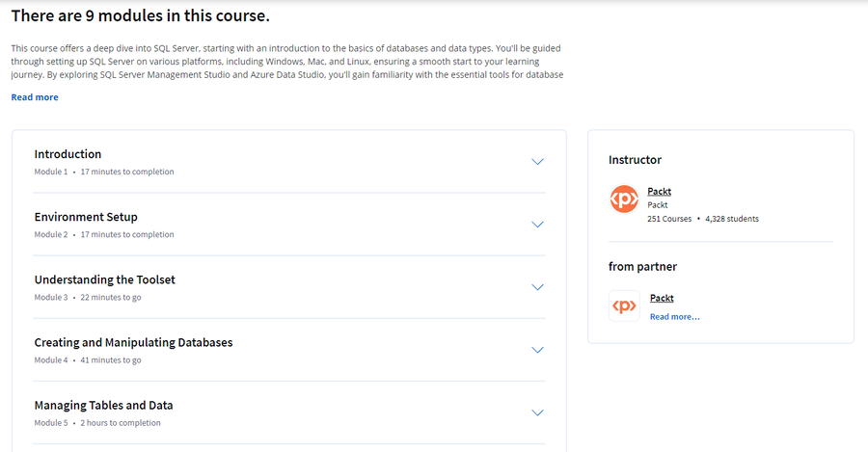This screenshot has width=868, height=452.
Task: Click the Packt partner logo icon
Action: click(x=624, y=306)
